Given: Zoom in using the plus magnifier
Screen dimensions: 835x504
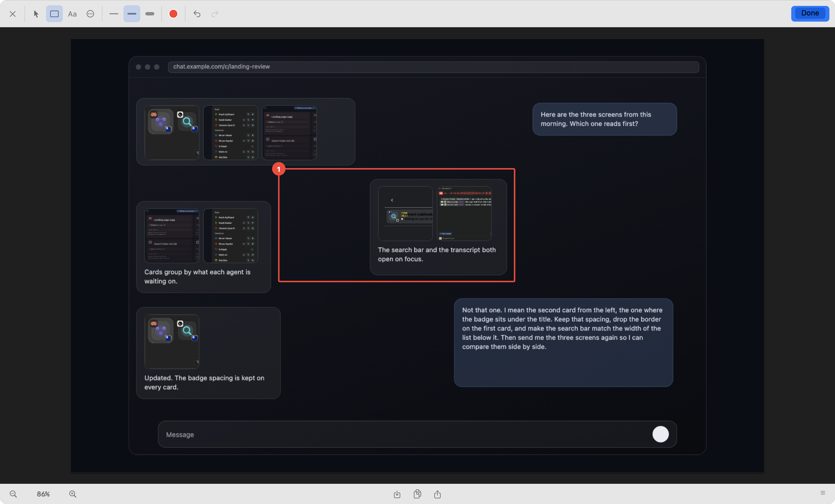Looking at the screenshot, I should click(x=72, y=494).
